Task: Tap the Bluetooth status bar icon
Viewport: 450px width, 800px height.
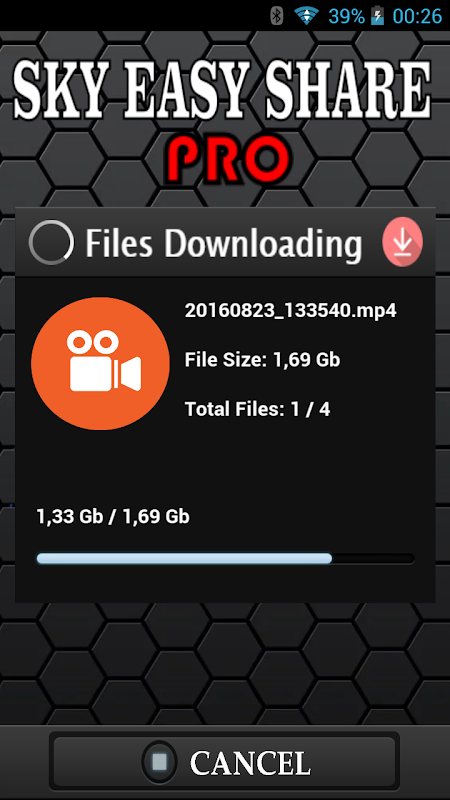Action: click(277, 16)
